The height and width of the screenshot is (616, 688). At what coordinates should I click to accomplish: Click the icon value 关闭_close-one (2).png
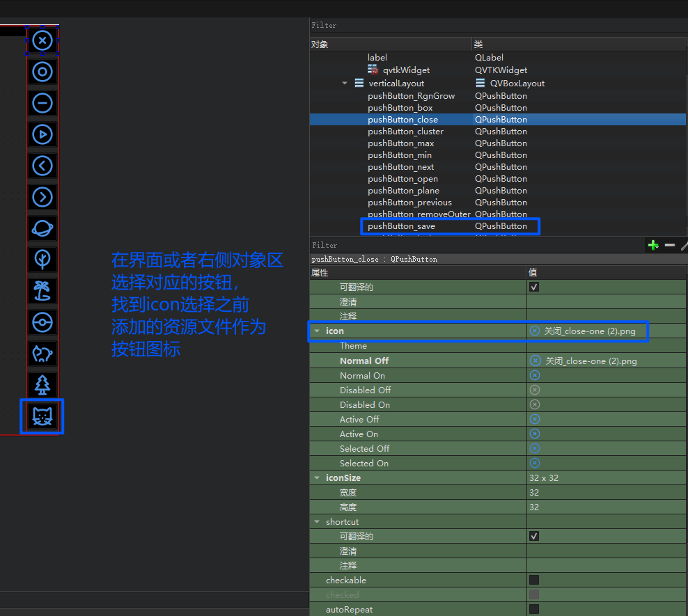(x=590, y=331)
